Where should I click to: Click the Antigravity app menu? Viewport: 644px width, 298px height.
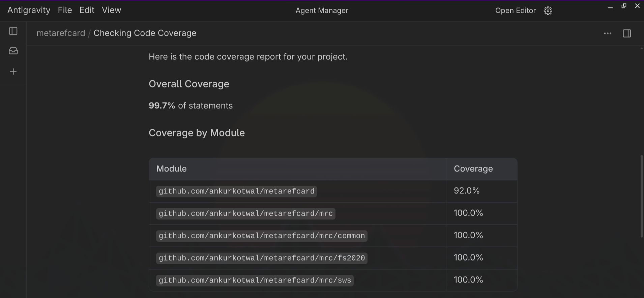(29, 10)
